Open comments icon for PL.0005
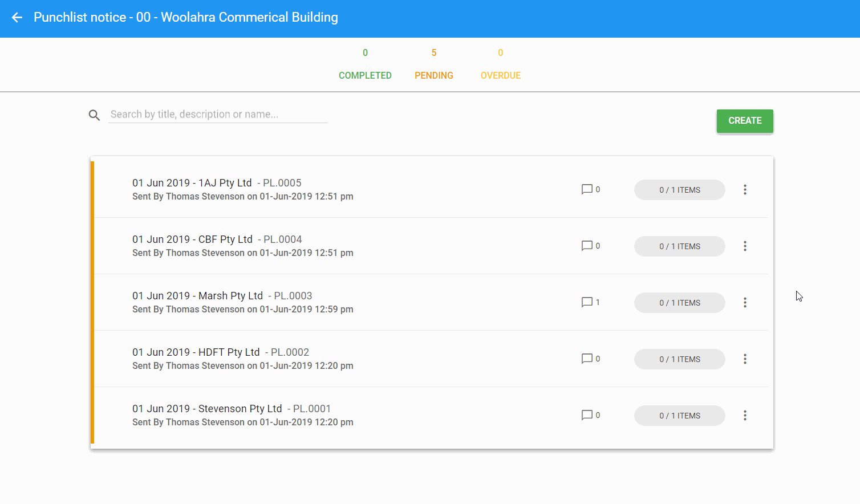 pos(587,189)
